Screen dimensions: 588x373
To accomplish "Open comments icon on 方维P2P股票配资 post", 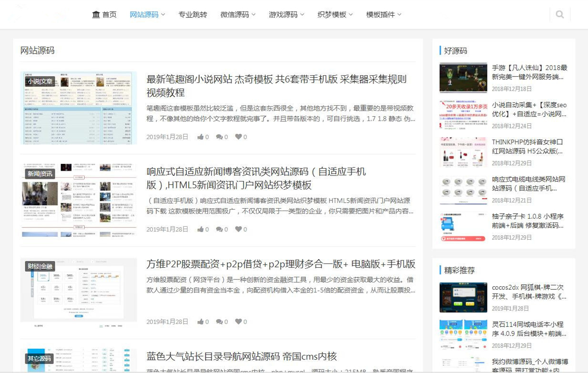I will (219, 322).
